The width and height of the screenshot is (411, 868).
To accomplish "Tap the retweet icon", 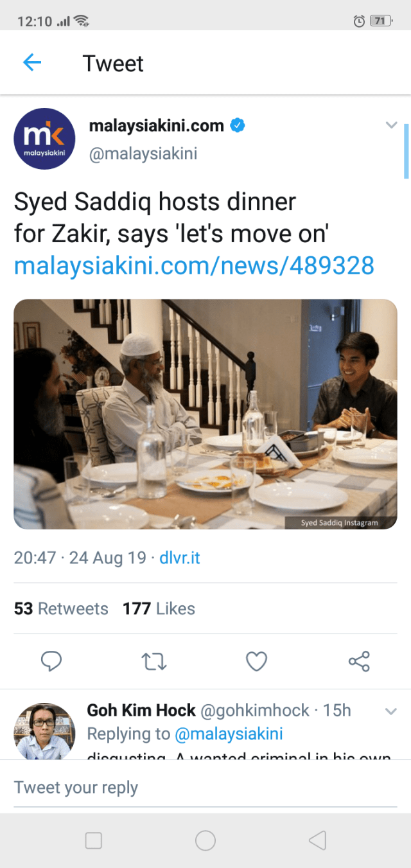I will [x=154, y=661].
